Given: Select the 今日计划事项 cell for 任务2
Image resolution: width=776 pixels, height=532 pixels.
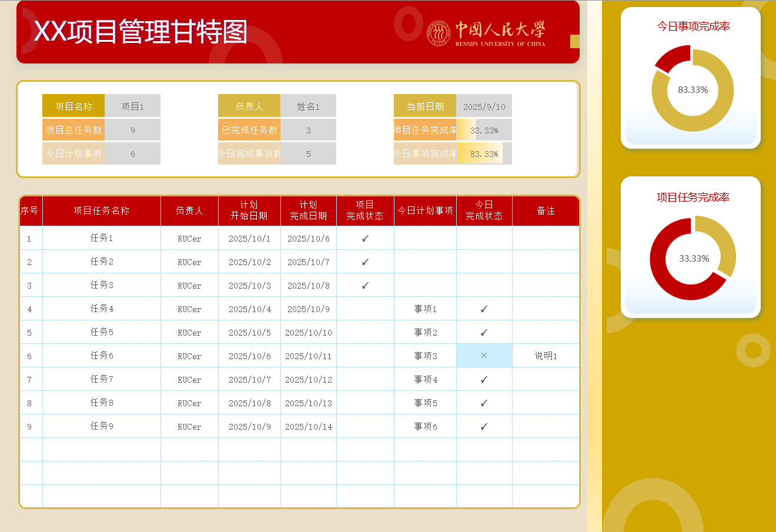Looking at the screenshot, I should (425, 262).
